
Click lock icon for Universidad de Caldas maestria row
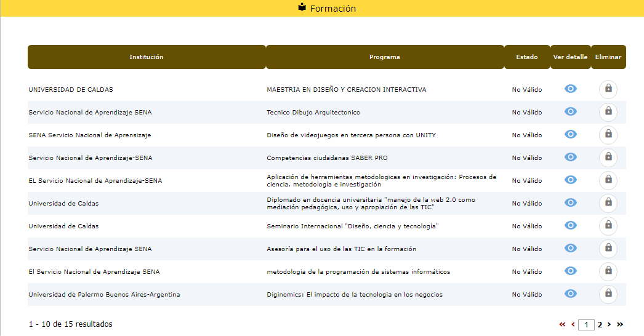point(608,89)
